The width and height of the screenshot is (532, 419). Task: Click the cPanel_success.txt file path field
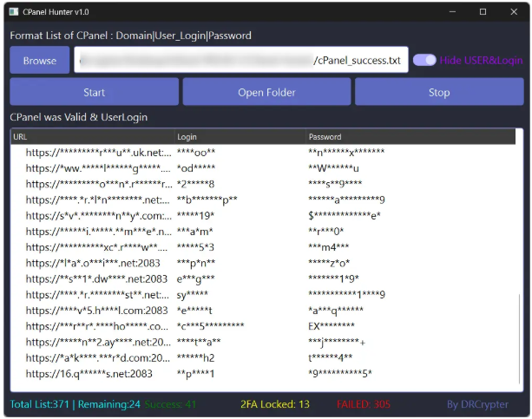pos(241,60)
